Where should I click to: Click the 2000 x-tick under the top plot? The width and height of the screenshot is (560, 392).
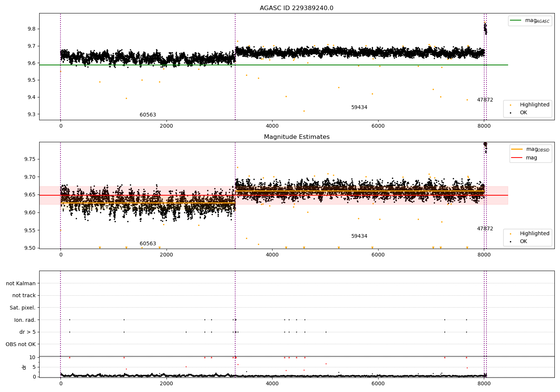pos(166,126)
